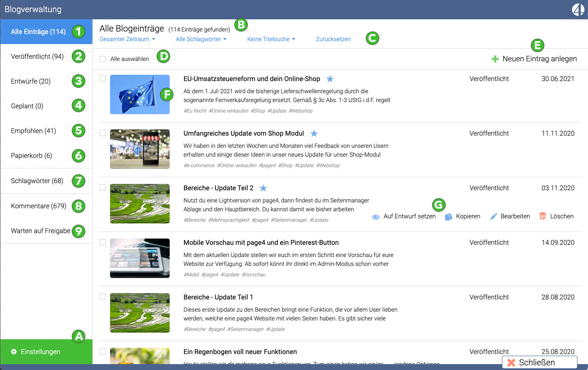The width and height of the screenshot is (588, 370).
Task: Click tag #Mehrsprachigkeit
Action: point(228,220)
